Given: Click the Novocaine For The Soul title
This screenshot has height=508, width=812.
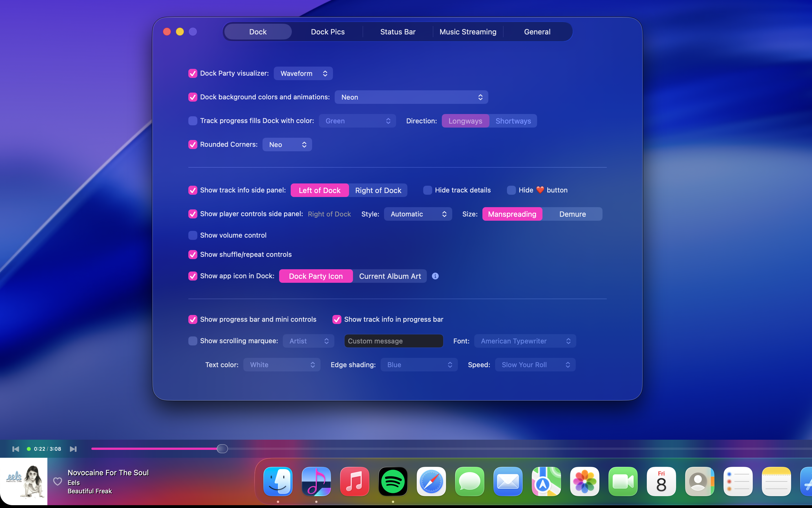Looking at the screenshot, I should 108,472.
